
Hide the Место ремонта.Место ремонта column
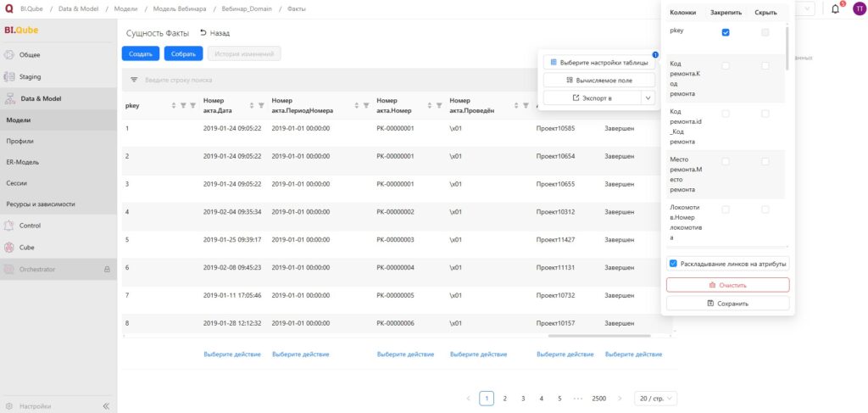pos(765,161)
